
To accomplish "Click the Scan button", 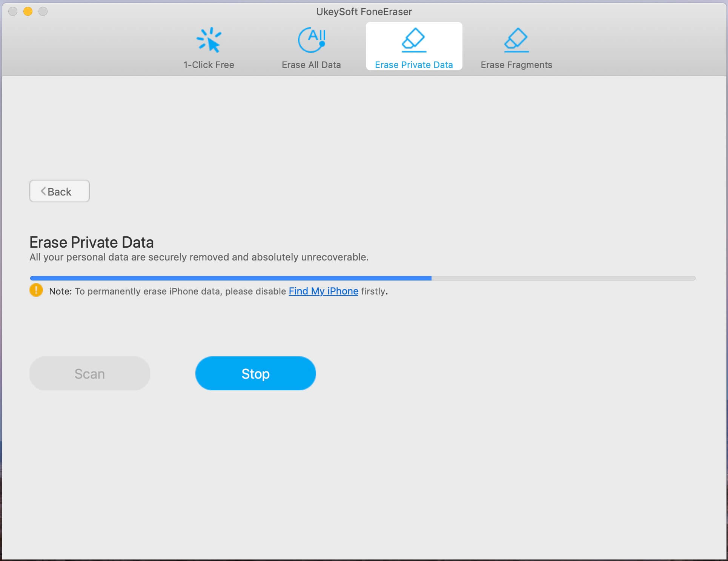I will click(x=89, y=373).
